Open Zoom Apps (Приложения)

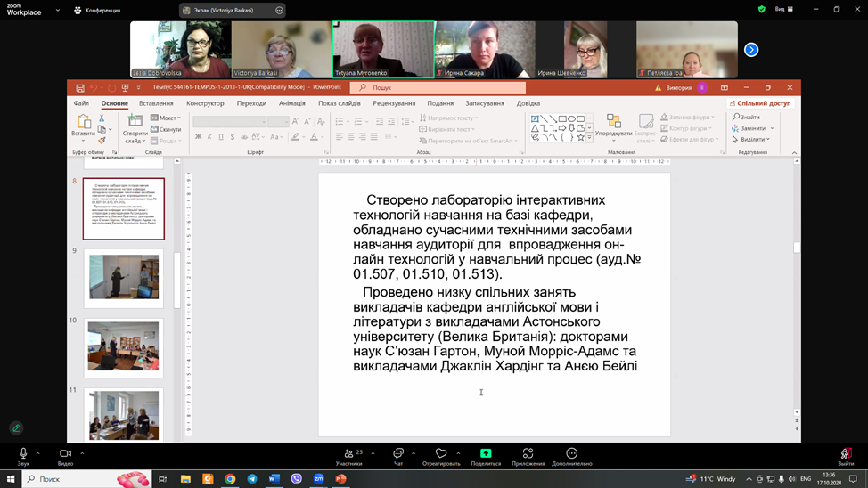click(528, 453)
